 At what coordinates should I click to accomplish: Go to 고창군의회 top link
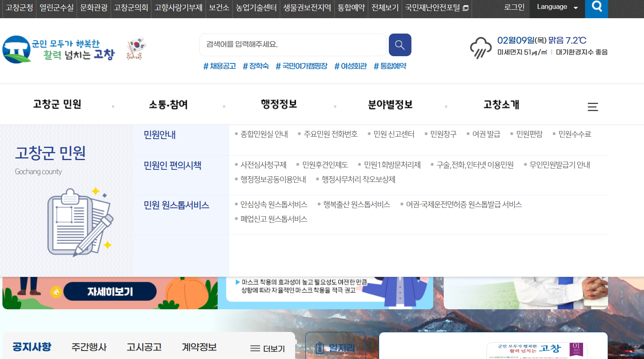tap(131, 8)
